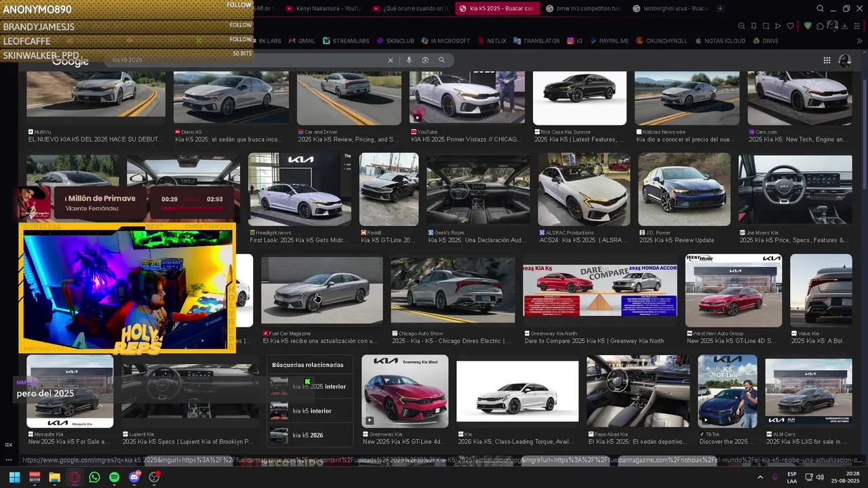868x488 pixels.
Task: Open the ESP LAA language indicator
Action: [x=792, y=477]
